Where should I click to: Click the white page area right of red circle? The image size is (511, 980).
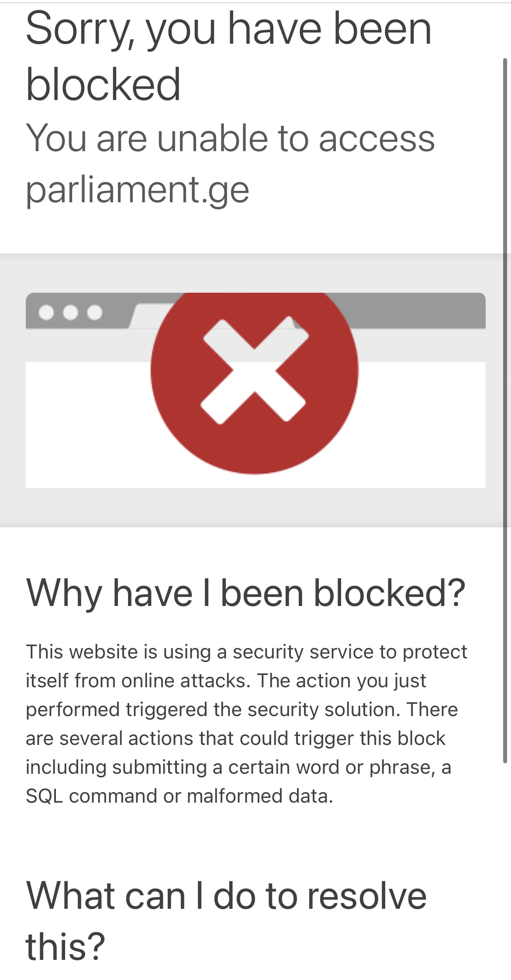[424, 424]
